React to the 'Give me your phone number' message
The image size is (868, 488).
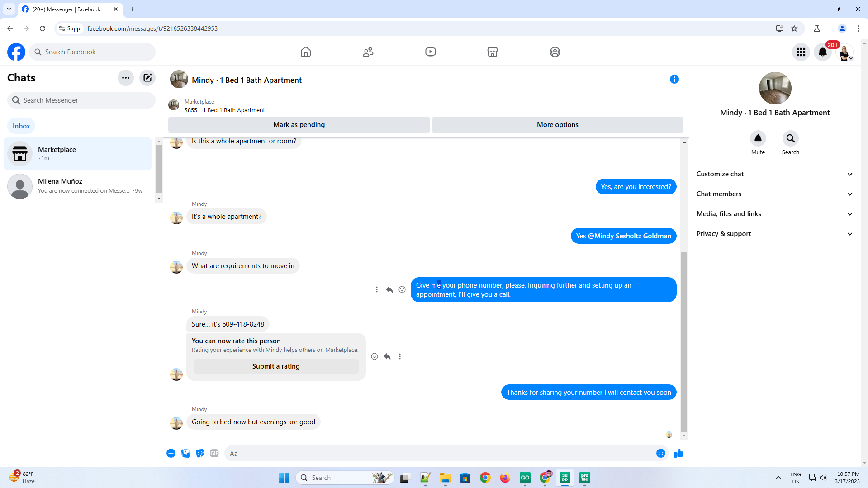tap(402, 289)
